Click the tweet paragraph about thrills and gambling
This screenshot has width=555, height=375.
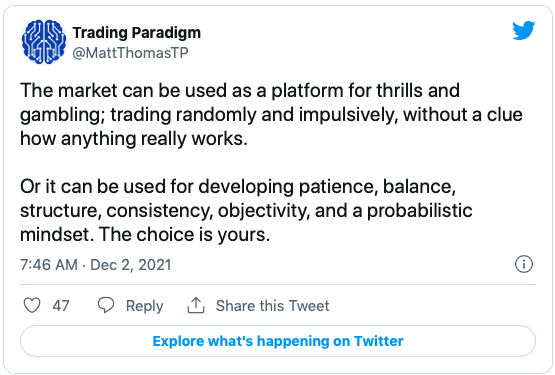pos(271,114)
